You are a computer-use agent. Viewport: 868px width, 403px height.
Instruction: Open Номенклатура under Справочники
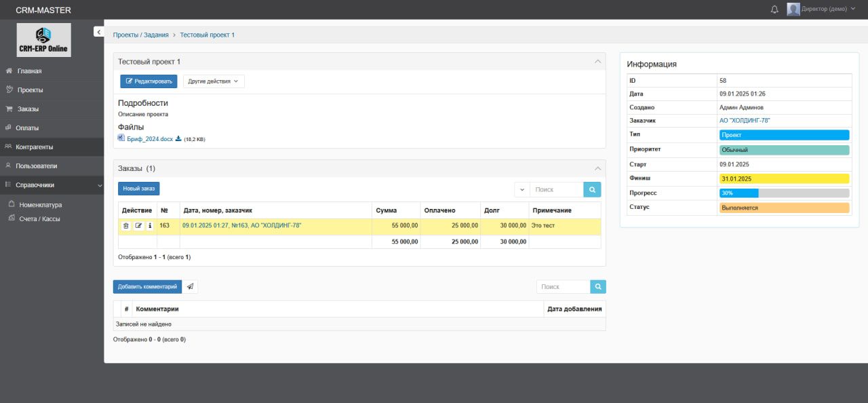click(40, 204)
